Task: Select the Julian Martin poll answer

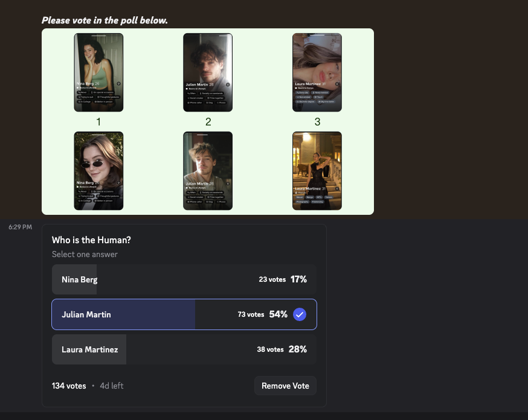Action: point(184,314)
